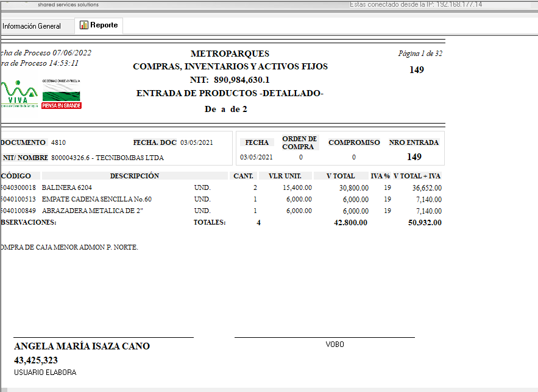Click the Piensa en Grande logo
This screenshot has width=538, height=392.
tap(61, 94)
